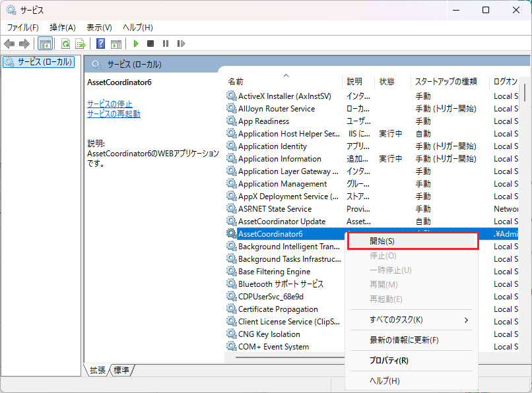Sort list by 名前 column header
Image resolution: width=532 pixels, height=393 pixels.
click(236, 82)
